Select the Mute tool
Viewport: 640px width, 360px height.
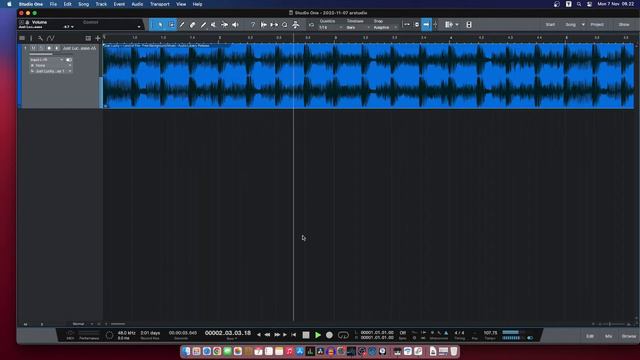coord(213,25)
